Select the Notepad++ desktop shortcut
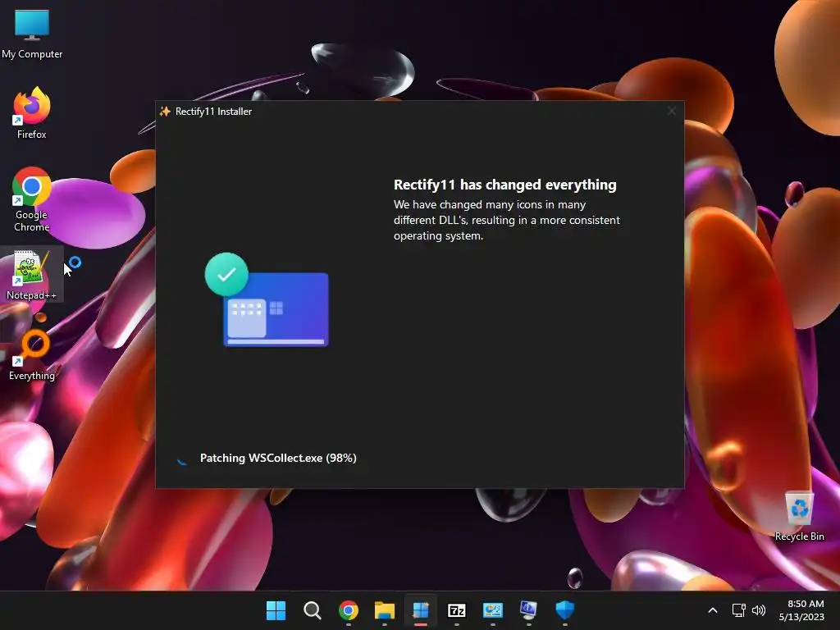 32,274
